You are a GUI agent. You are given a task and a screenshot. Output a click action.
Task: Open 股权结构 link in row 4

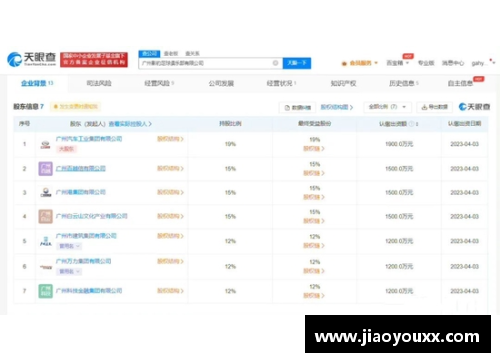170,216
